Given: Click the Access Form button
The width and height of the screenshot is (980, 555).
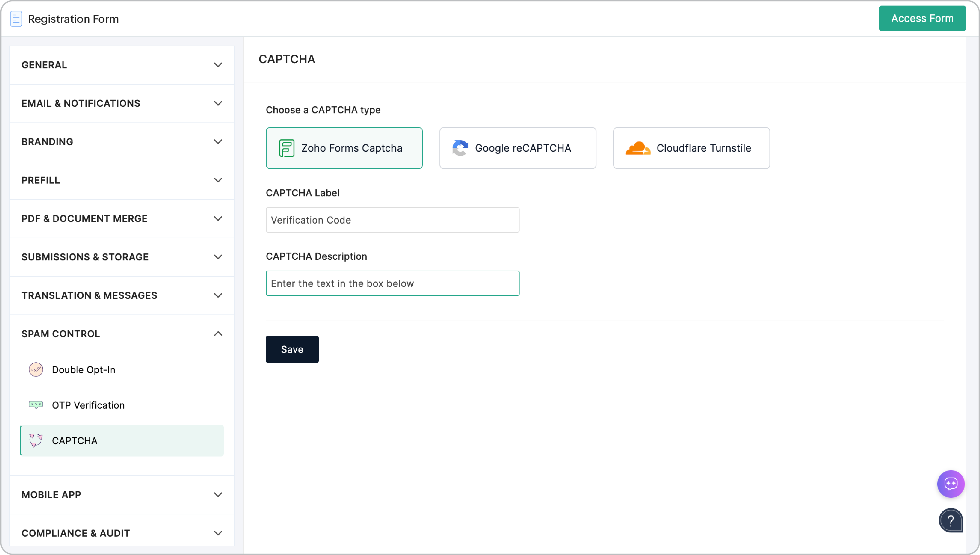Looking at the screenshot, I should pyautogui.click(x=922, y=18).
